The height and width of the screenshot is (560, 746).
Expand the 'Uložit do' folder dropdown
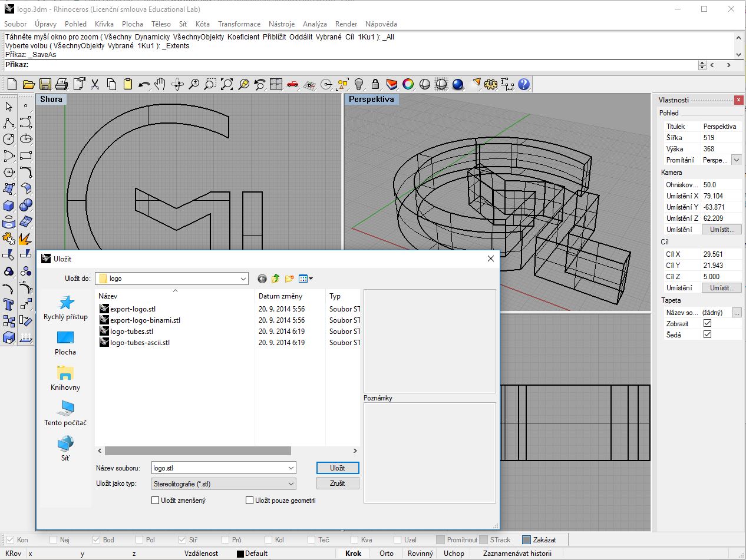(x=243, y=279)
